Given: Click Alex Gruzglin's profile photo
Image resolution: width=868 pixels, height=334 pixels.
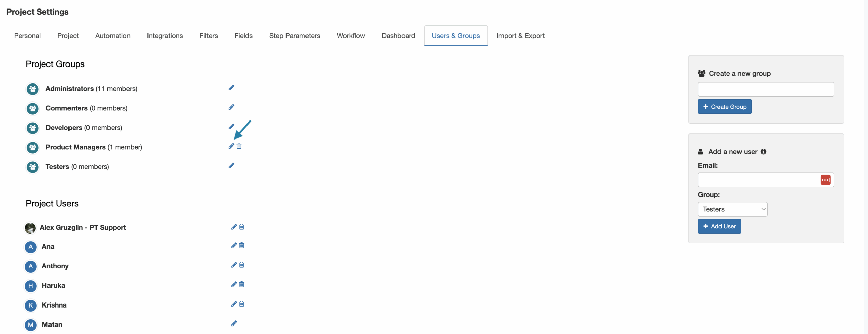Looking at the screenshot, I should pyautogui.click(x=30, y=228).
